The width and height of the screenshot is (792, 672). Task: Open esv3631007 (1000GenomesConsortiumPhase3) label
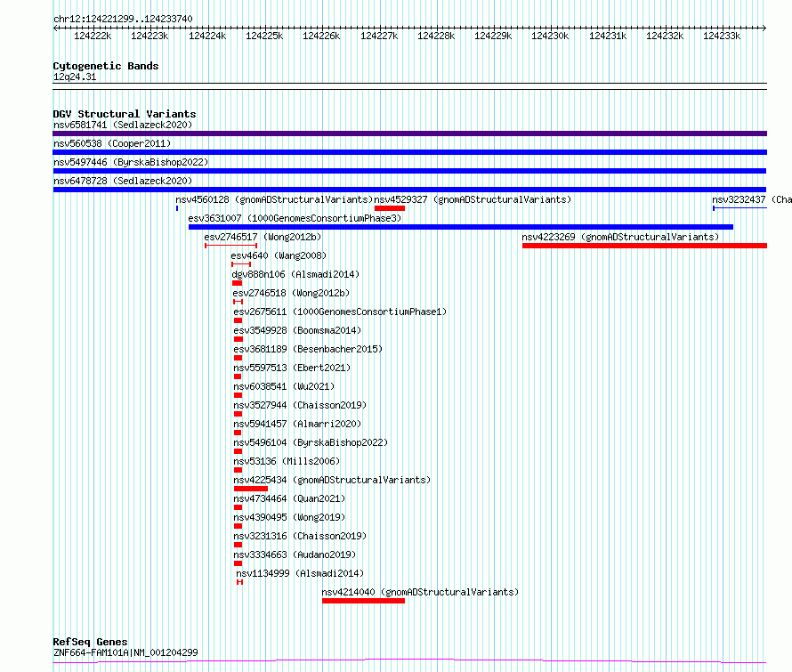point(295,218)
